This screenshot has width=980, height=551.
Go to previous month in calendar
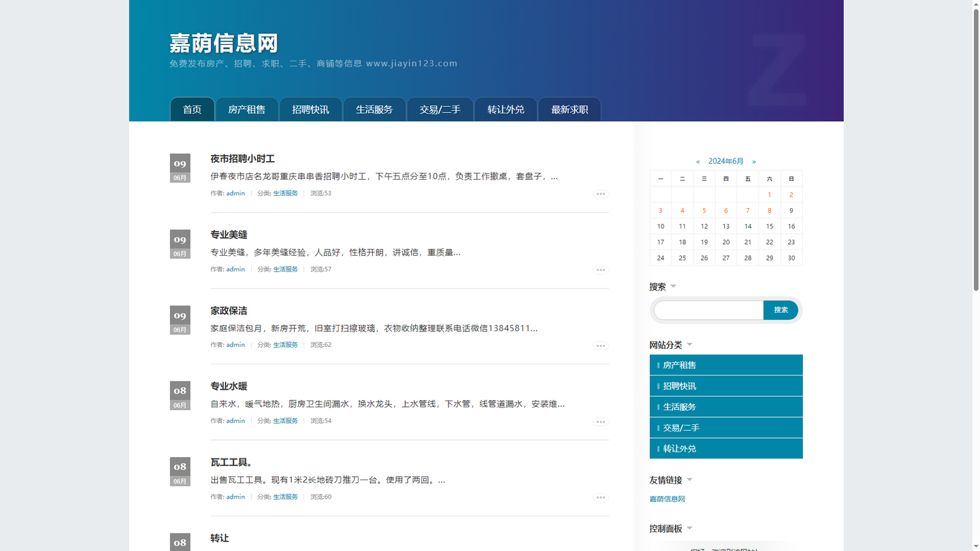[698, 162]
